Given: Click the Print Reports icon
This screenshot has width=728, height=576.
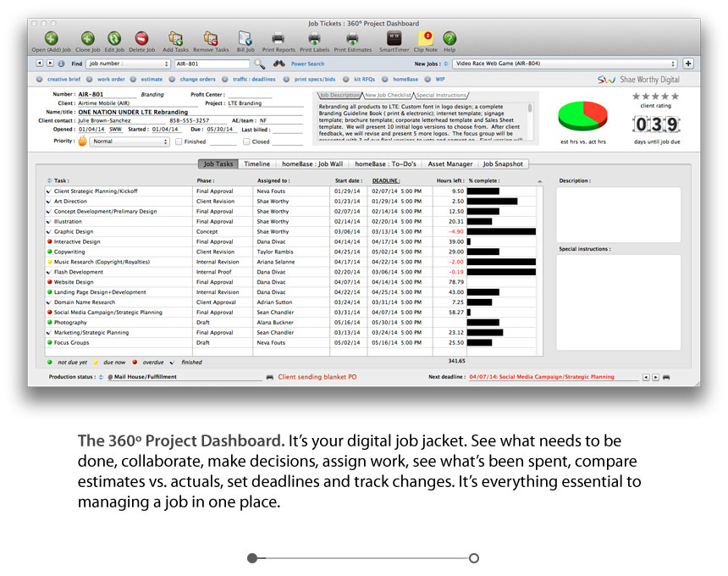Looking at the screenshot, I should (278, 38).
